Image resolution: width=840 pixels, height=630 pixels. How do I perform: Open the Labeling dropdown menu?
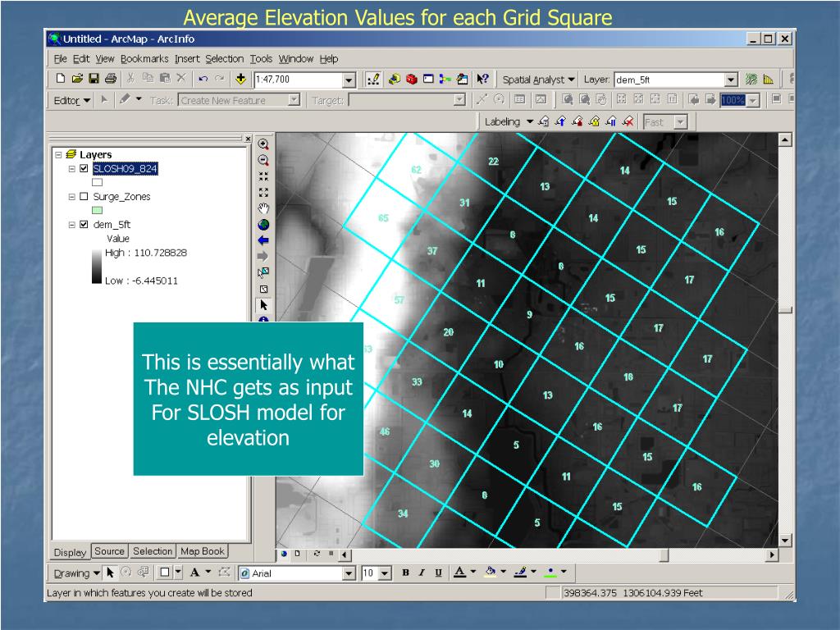pyautogui.click(x=509, y=121)
